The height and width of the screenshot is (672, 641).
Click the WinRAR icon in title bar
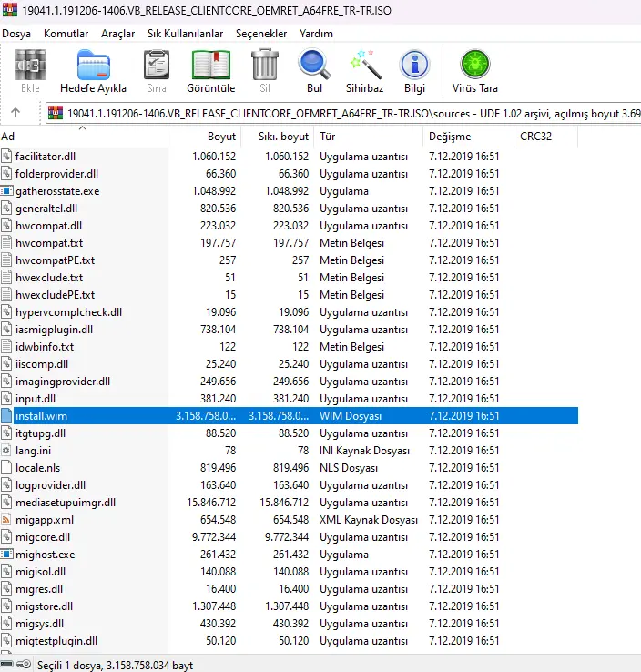9,9
